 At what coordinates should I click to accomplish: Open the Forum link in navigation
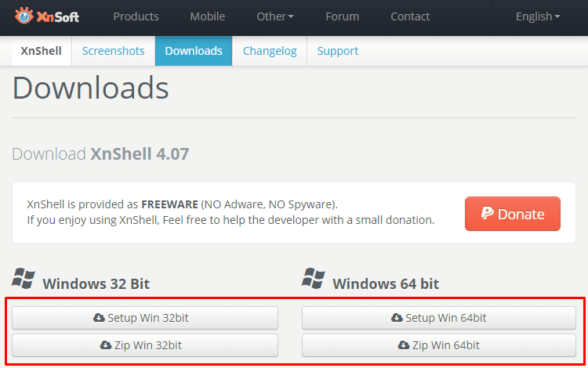[342, 16]
